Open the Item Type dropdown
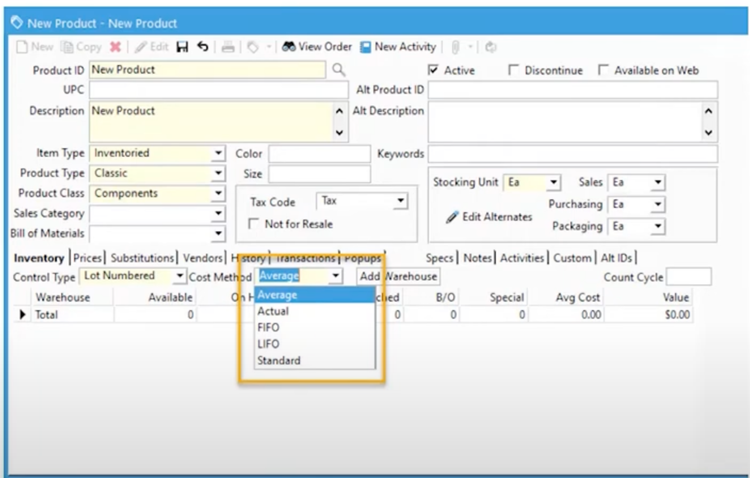 218,154
